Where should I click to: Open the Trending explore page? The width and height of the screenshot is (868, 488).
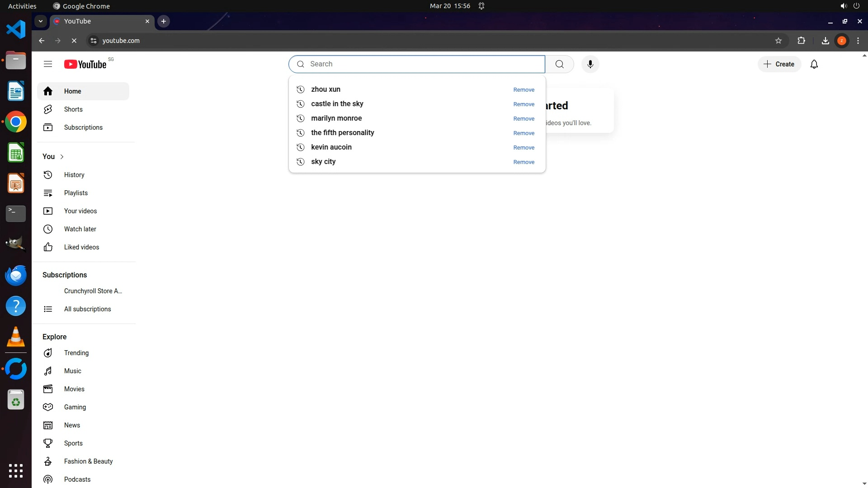76,353
